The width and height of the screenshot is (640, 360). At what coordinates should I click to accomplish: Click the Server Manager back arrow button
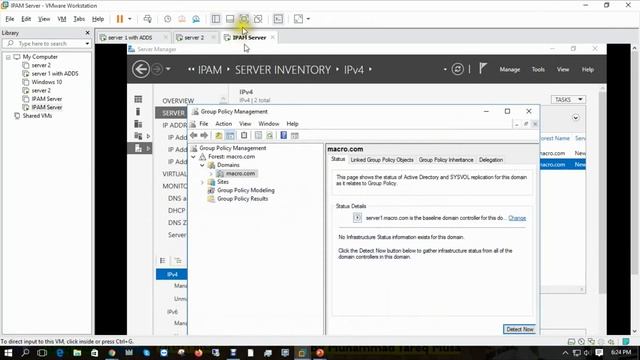[x=141, y=69]
